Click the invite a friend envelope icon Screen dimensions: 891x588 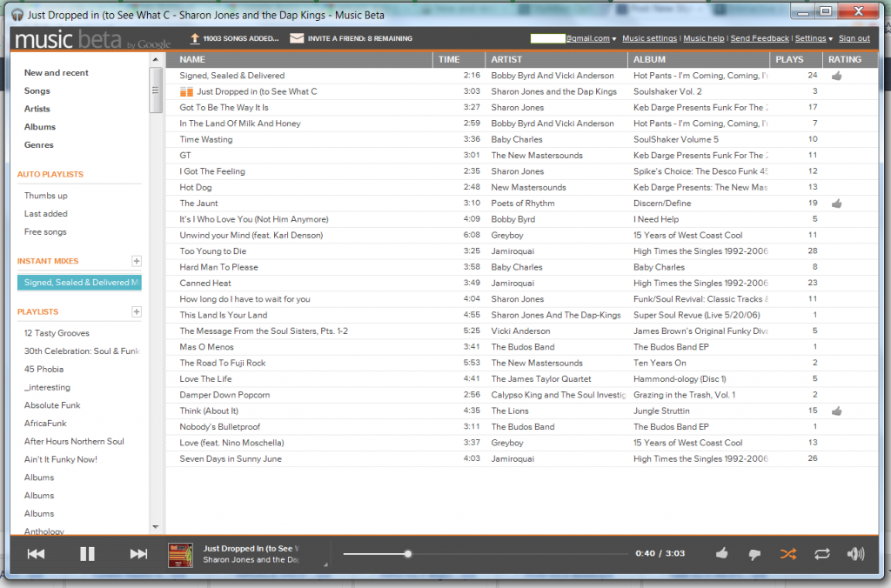point(297,38)
